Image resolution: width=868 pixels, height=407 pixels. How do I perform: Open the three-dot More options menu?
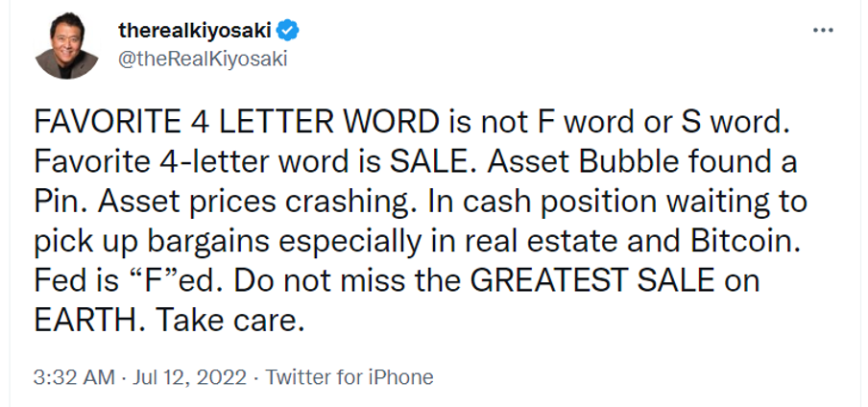(x=823, y=30)
